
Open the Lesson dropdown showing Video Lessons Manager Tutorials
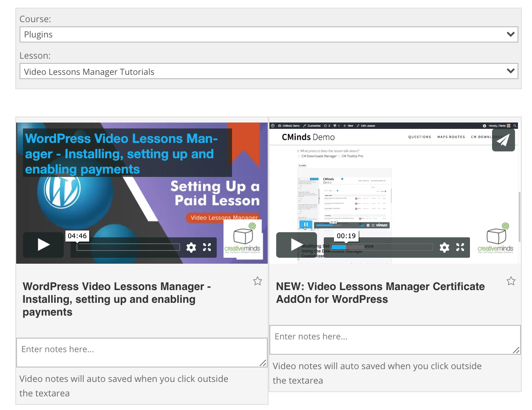coord(269,71)
